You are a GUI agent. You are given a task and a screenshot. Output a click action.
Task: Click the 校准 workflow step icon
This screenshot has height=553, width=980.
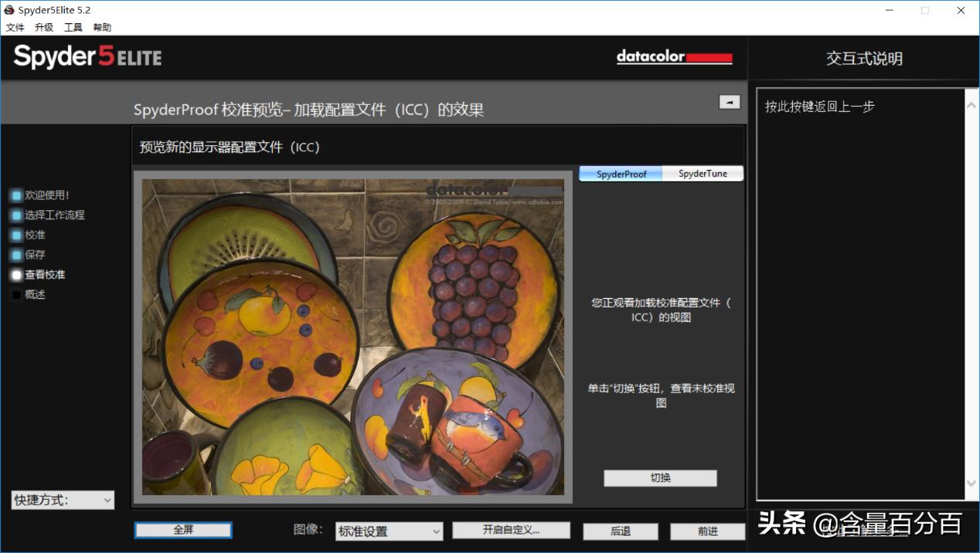[x=15, y=234]
